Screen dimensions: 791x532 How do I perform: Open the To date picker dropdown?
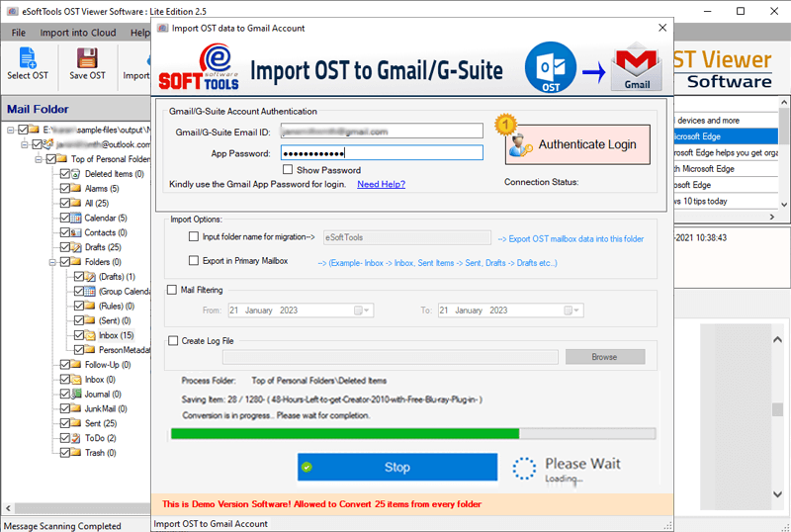tap(571, 310)
